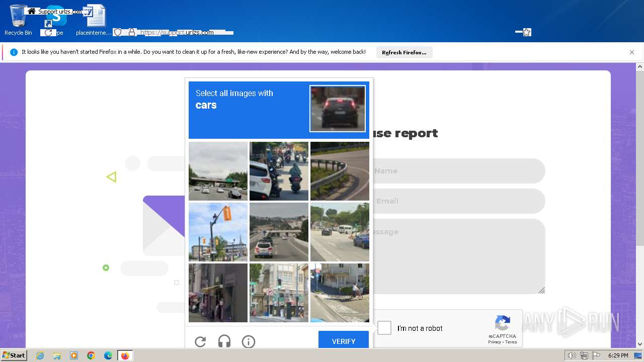Select the motorcycle and white car tile
The image size is (644, 362).
click(279, 171)
